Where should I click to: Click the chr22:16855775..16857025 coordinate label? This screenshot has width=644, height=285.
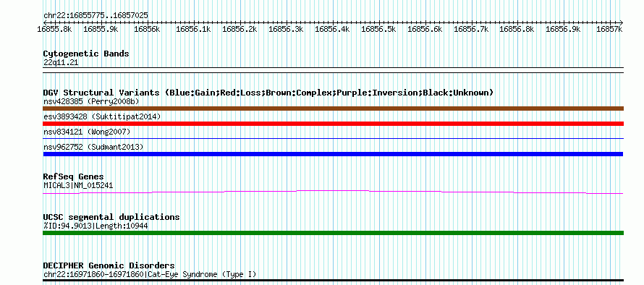(96, 16)
